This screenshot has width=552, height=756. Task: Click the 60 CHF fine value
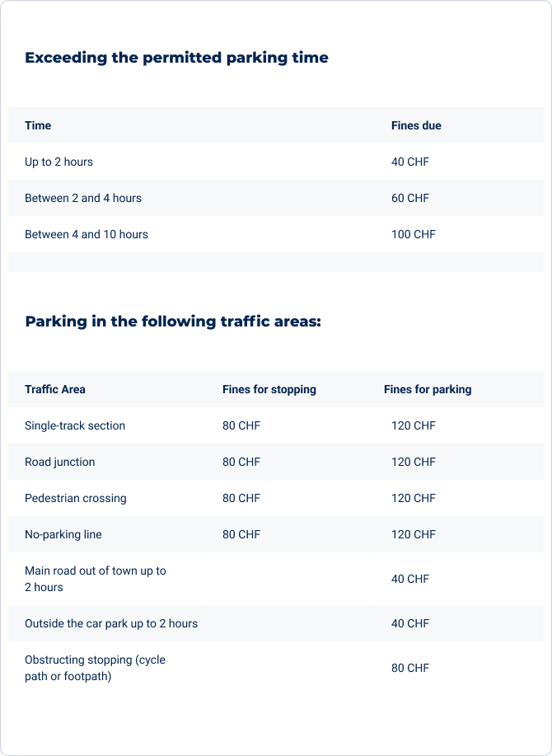[410, 198]
